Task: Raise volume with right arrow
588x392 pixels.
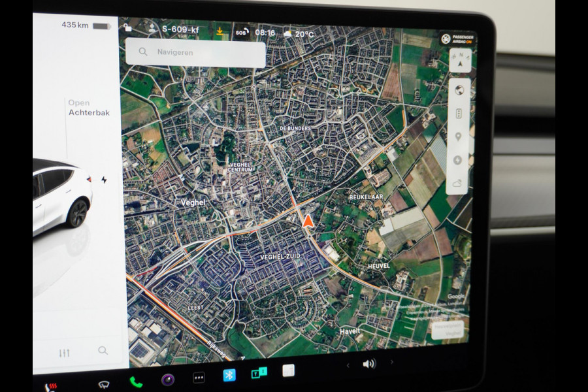Action: click(392, 361)
